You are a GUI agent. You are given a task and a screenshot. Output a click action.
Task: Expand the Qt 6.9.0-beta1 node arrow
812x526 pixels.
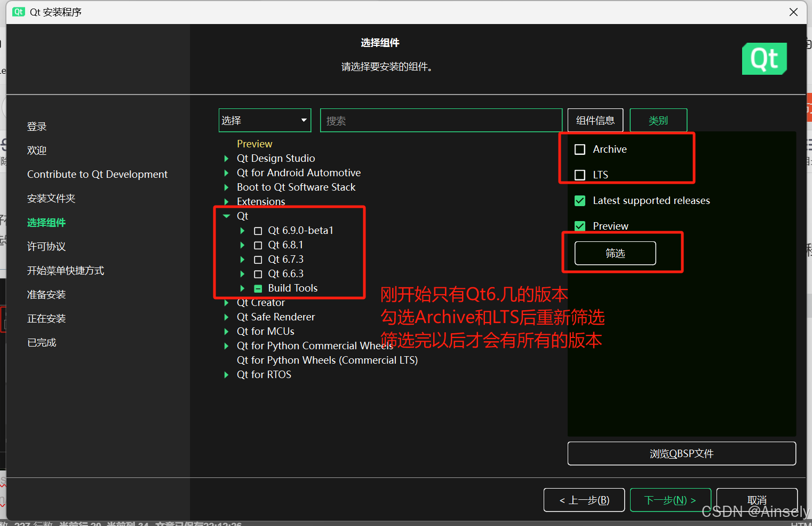[242, 231]
